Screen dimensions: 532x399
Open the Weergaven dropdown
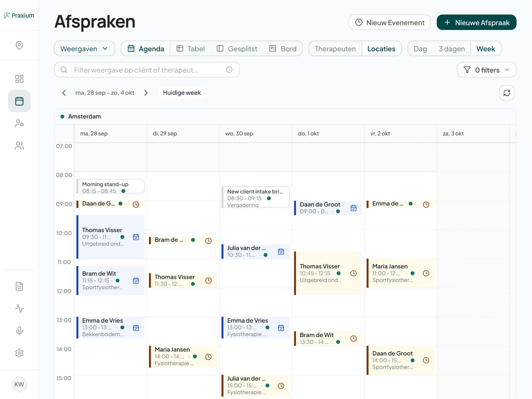[84, 49]
